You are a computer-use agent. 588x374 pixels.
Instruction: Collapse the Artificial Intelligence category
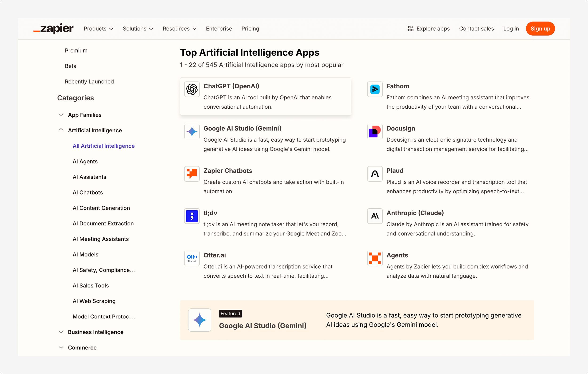click(x=61, y=130)
